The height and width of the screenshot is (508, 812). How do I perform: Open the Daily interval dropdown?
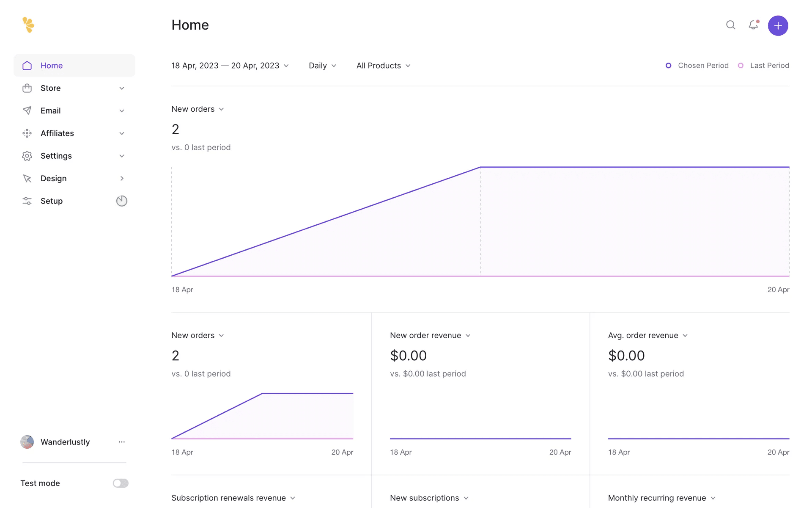point(322,66)
